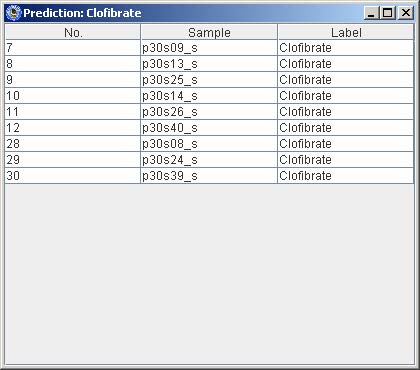The width and height of the screenshot is (420, 370).
Task: Select Clofibrate label in p30s39_s row
Action: [x=346, y=176]
